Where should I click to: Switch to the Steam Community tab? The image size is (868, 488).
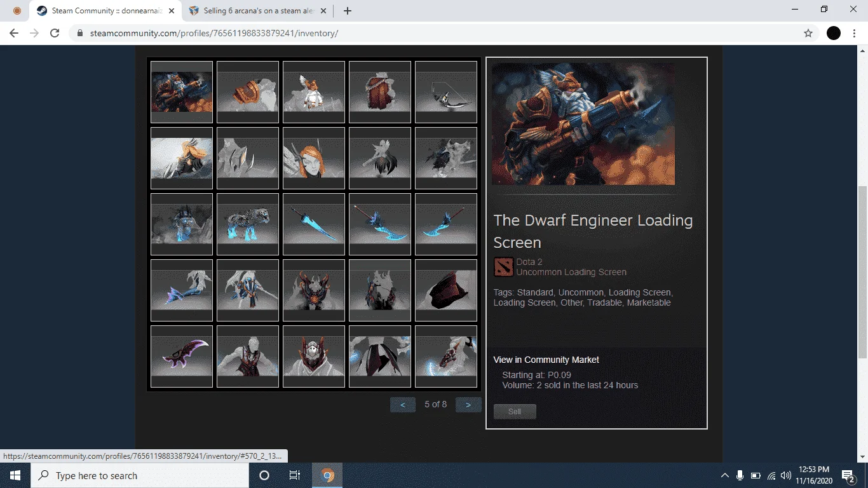[106, 11]
